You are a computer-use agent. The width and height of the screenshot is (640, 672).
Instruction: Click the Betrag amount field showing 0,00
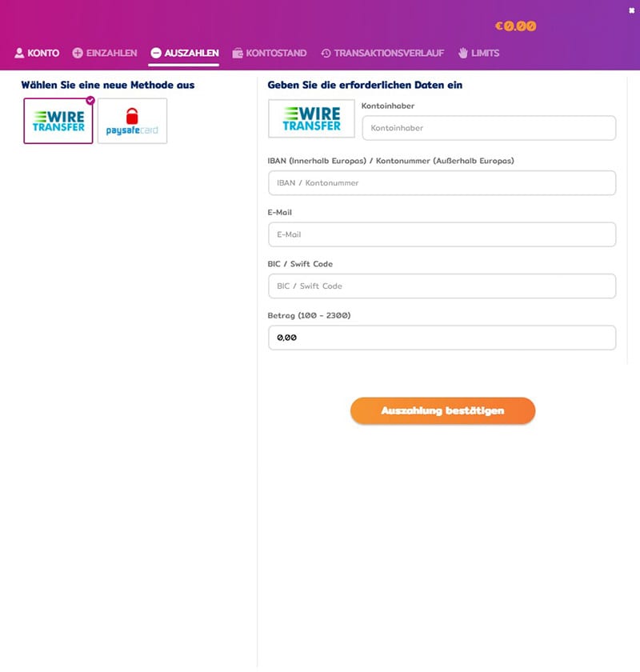coord(441,337)
